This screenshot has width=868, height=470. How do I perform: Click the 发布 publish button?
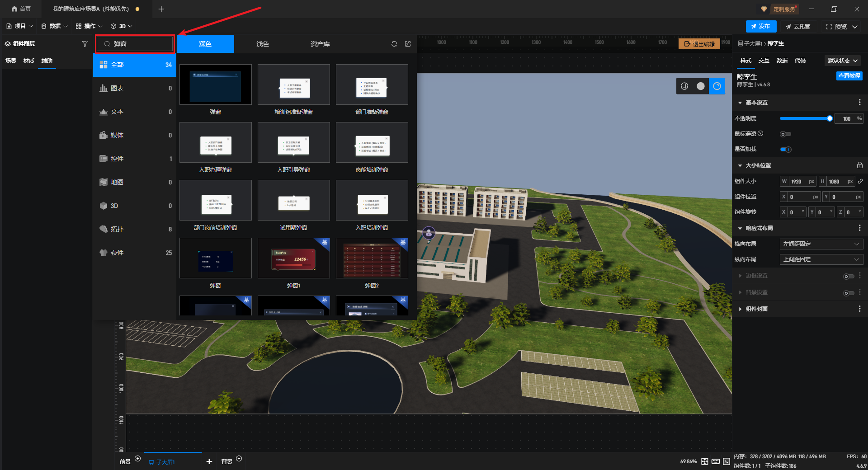click(x=761, y=27)
